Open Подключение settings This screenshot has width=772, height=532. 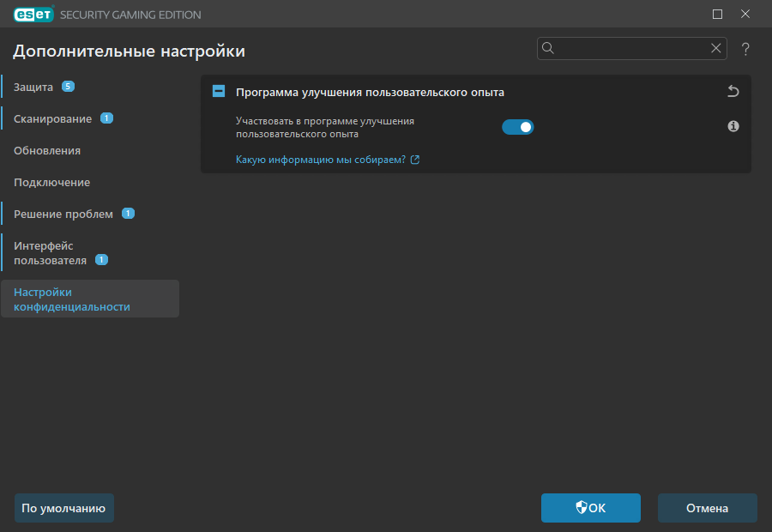[52, 183]
